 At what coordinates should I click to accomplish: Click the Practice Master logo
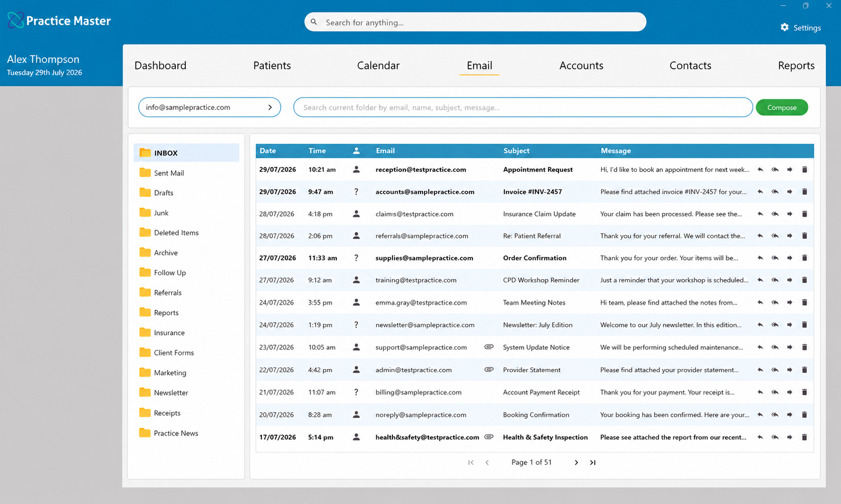click(59, 21)
